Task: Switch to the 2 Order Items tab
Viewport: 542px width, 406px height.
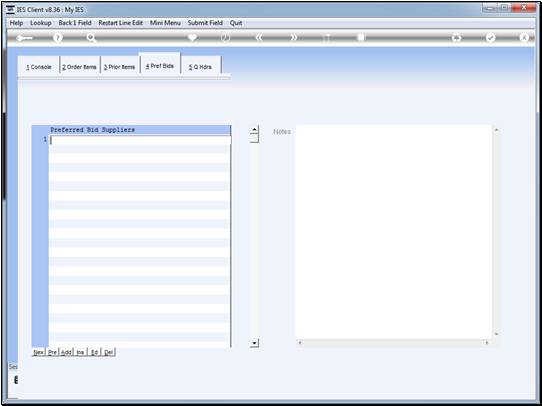Action: point(80,67)
